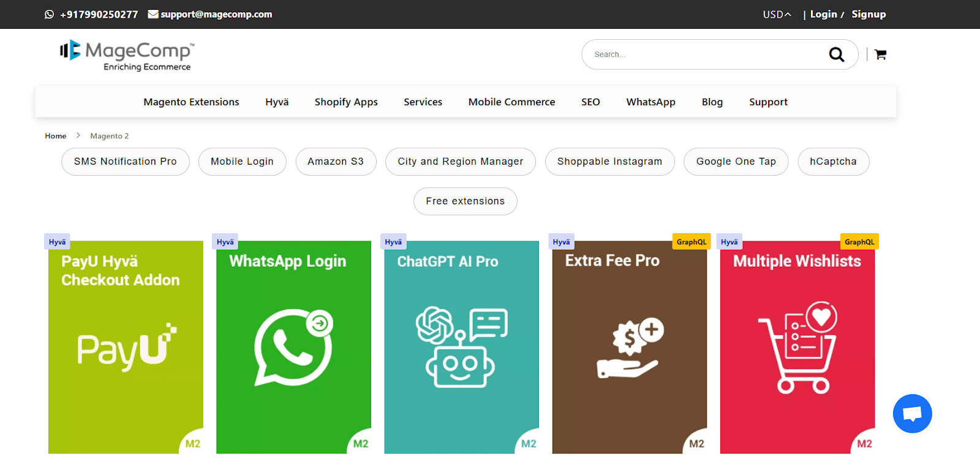The image size is (980, 456).
Task: Open the WhatsApp menu item
Action: tap(650, 102)
